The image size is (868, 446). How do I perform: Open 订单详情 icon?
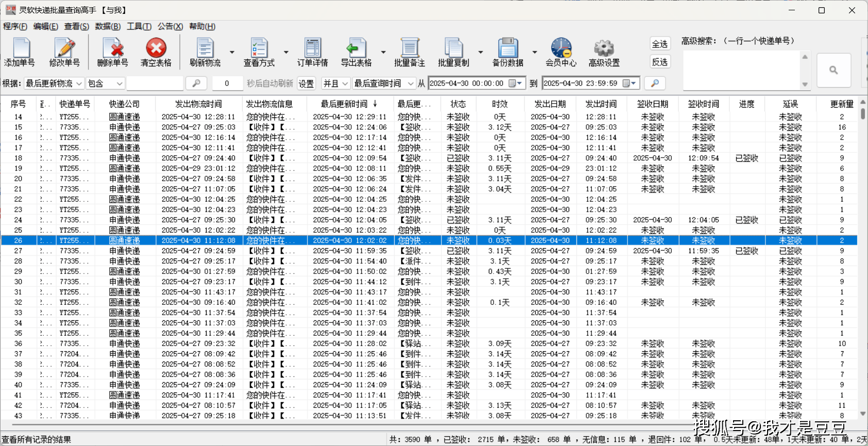click(313, 48)
